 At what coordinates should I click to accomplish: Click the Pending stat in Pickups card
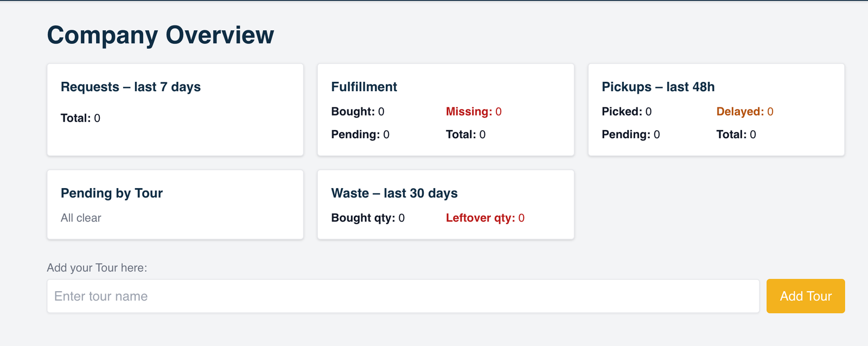pyautogui.click(x=630, y=134)
